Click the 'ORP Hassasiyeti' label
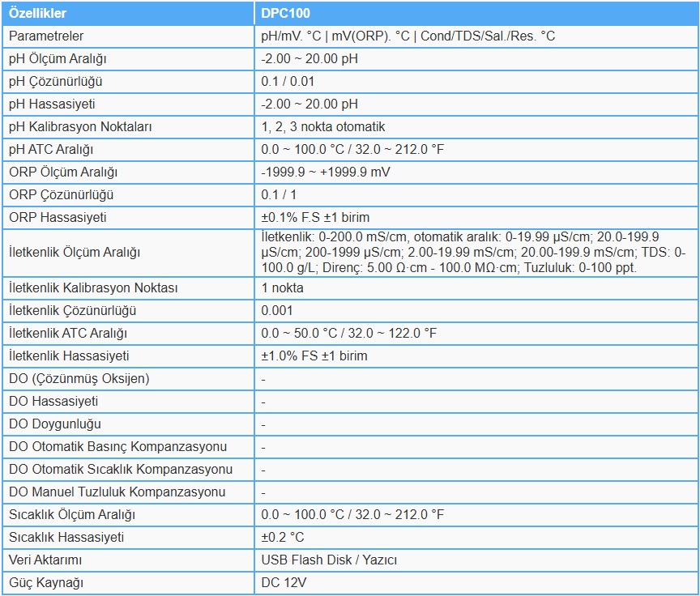Screen dimensions: 700x596 [x=58, y=217]
